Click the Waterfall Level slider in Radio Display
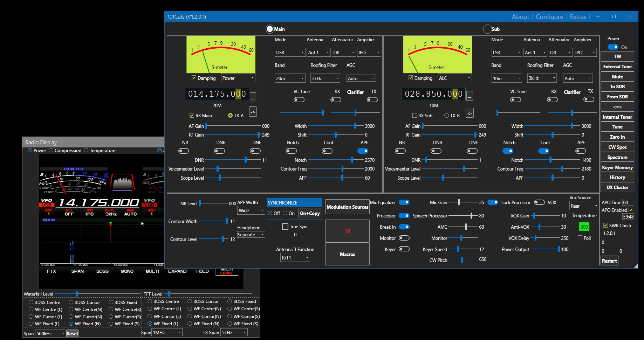The height and width of the screenshot is (340, 644). click(x=97, y=294)
